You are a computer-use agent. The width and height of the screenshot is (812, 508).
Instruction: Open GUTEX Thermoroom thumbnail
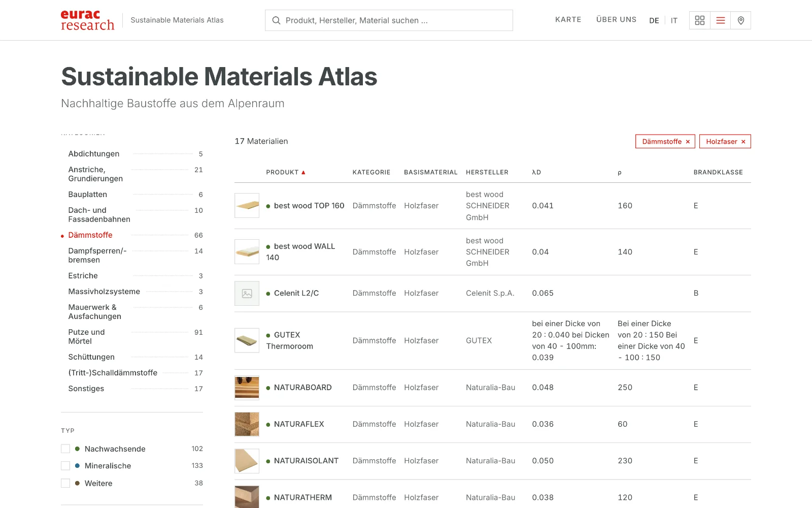tap(247, 340)
